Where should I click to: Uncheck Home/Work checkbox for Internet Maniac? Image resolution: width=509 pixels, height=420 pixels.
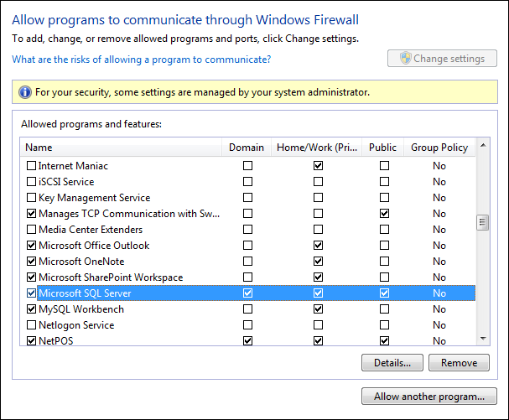click(318, 165)
